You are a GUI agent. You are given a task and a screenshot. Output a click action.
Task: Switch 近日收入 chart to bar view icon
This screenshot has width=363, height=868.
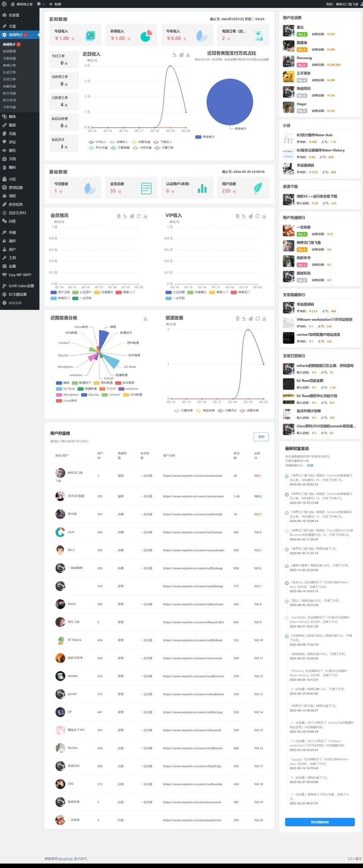coord(181,55)
